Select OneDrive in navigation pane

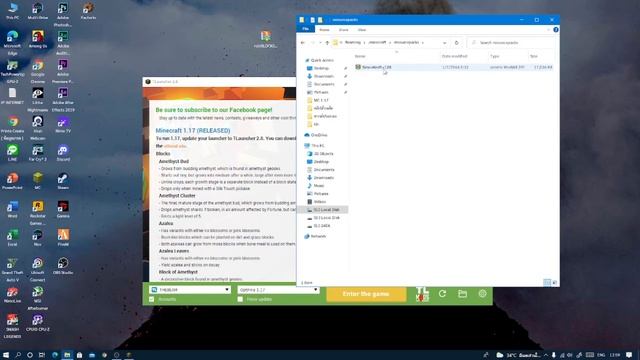[319, 135]
